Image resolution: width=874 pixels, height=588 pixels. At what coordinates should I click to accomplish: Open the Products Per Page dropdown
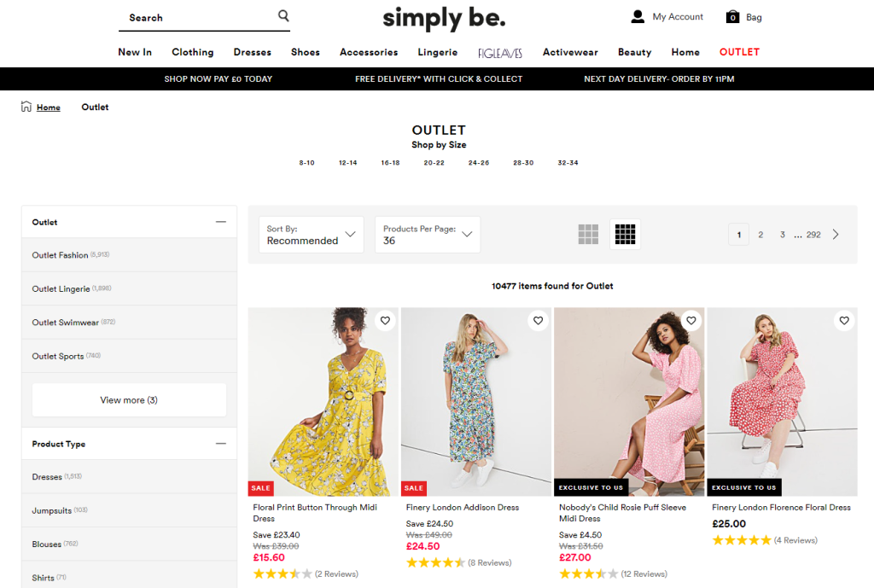point(428,235)
